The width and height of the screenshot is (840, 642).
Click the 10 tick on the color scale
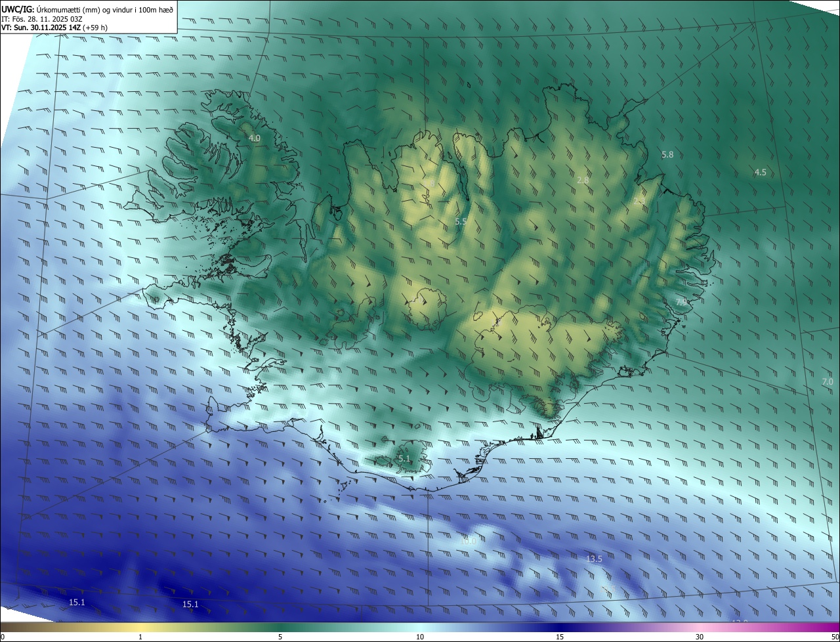tap(420, 637)
